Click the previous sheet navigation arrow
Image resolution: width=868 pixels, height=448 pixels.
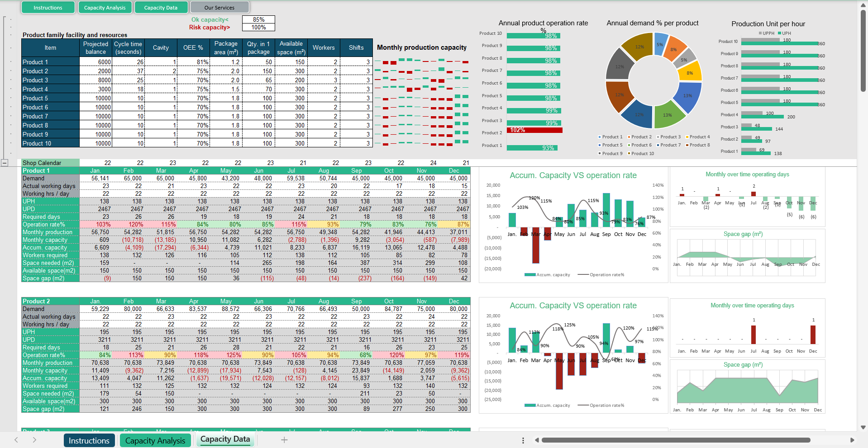point(16,440)
